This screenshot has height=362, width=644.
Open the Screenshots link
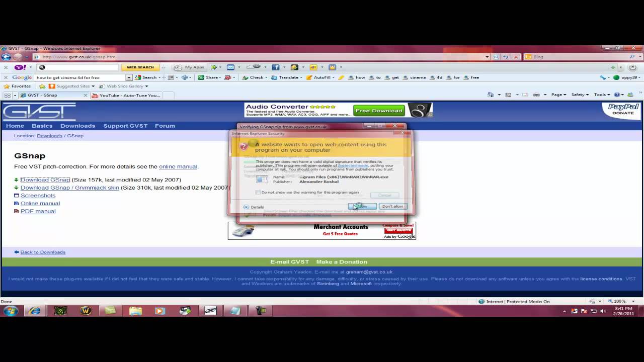click(x=38, y=196)
